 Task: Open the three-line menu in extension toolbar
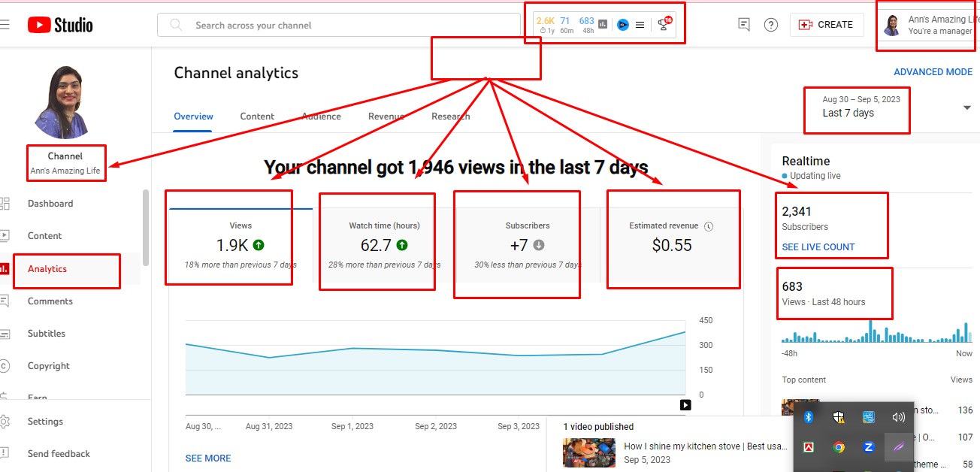point(640,25)
